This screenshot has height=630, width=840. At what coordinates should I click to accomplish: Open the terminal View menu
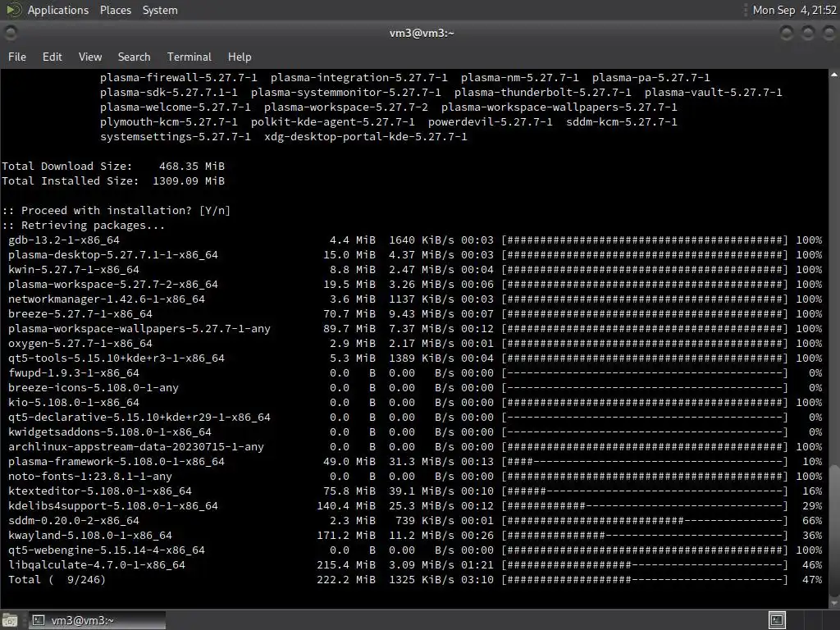pos(90,57)
